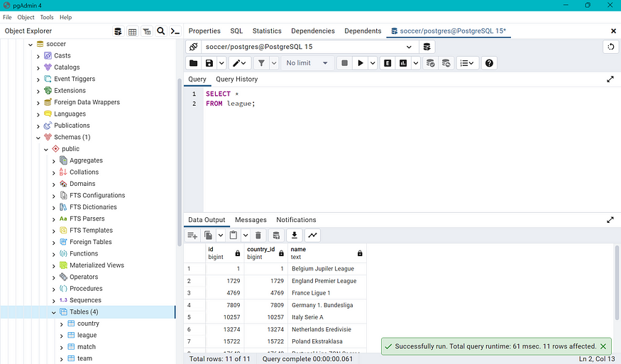This screenshot has height=364, width=621.
Task: Select the match table in tree
Action: point(87,347)
